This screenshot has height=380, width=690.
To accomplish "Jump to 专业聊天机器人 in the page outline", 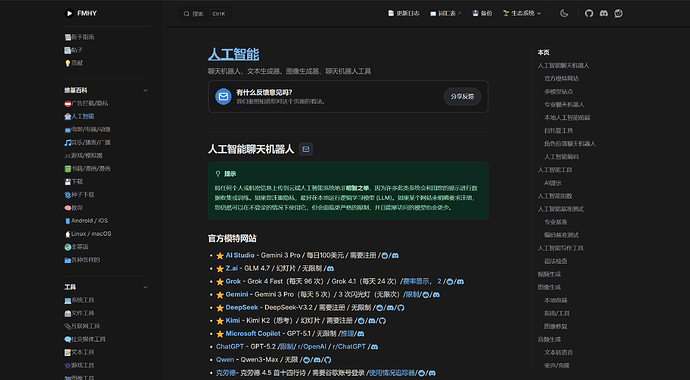I will pyautogui.click(x=564, y=105).
